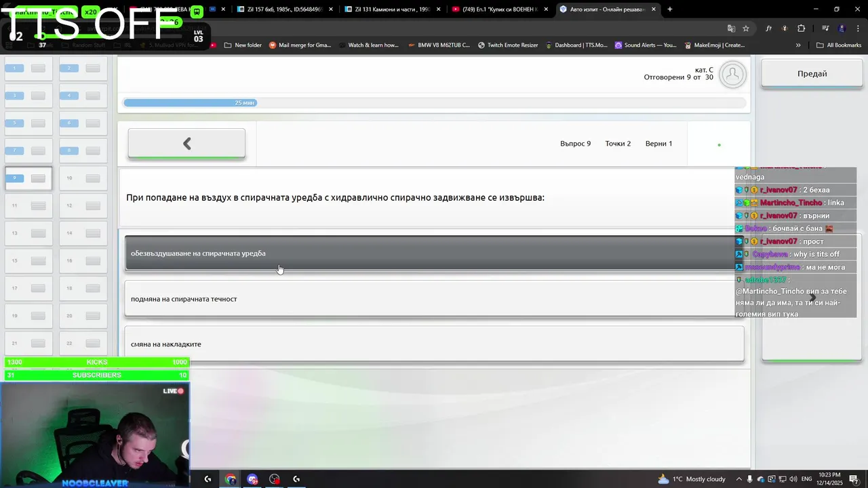The image size is (868, 488).
Task: Open the Watch & learn how... bookmark
Action: [x=368, y=45]
